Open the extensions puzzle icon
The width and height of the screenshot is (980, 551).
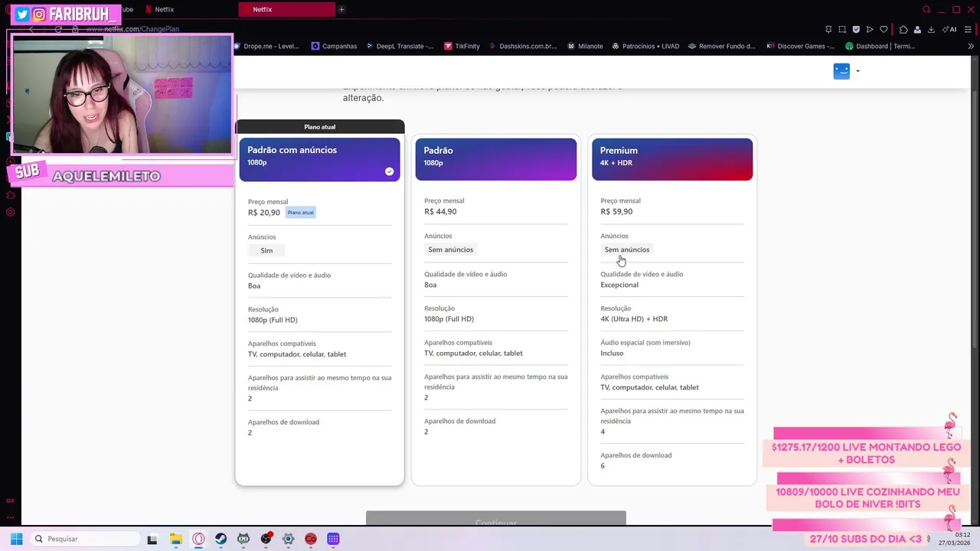point(903,29)
